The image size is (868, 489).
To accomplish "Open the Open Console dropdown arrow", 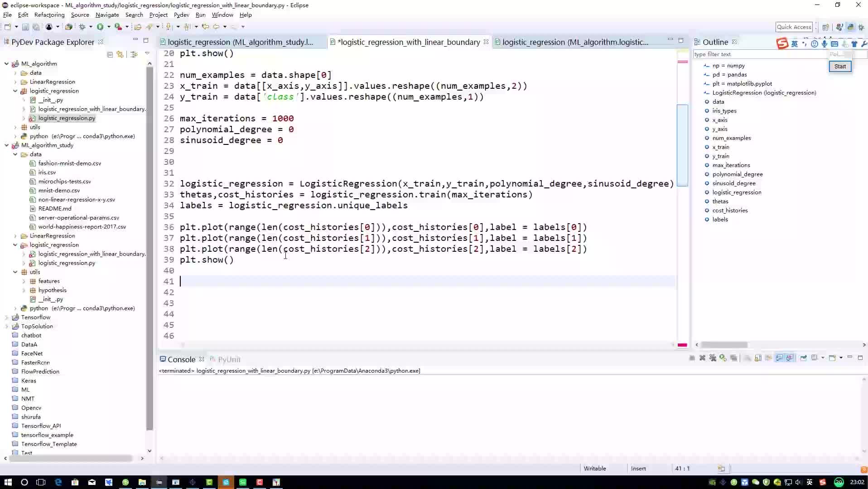I will [x=841, y=358].
